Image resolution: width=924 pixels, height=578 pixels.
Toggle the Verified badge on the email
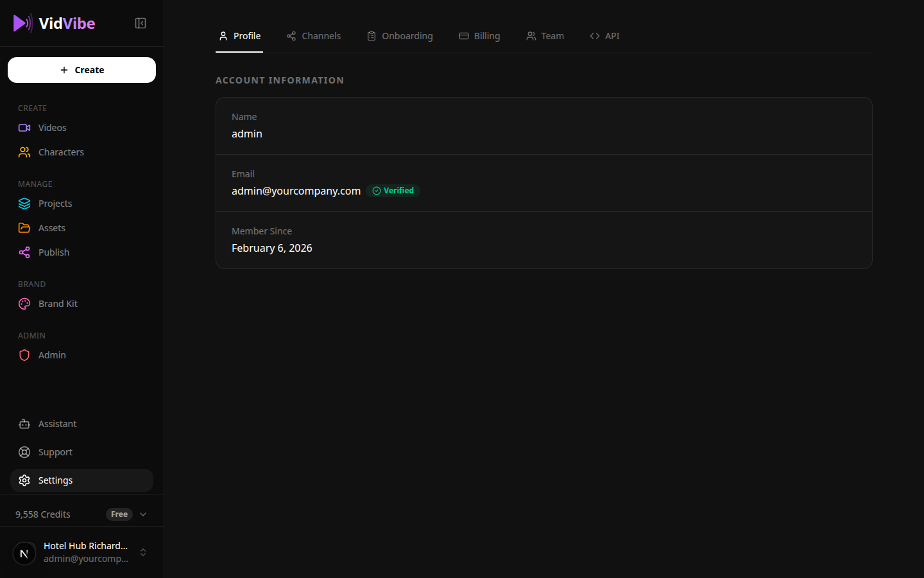pyautogui.click(x=393, y=190)
